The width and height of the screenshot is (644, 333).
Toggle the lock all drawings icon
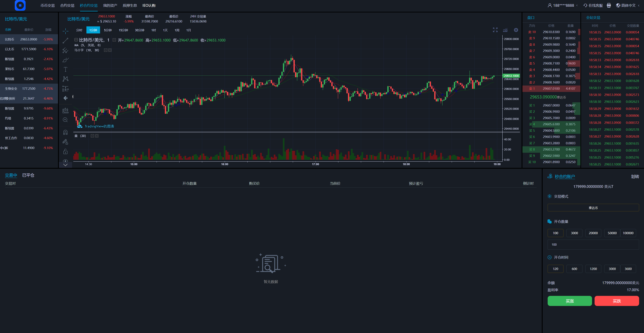click(65, 151)
